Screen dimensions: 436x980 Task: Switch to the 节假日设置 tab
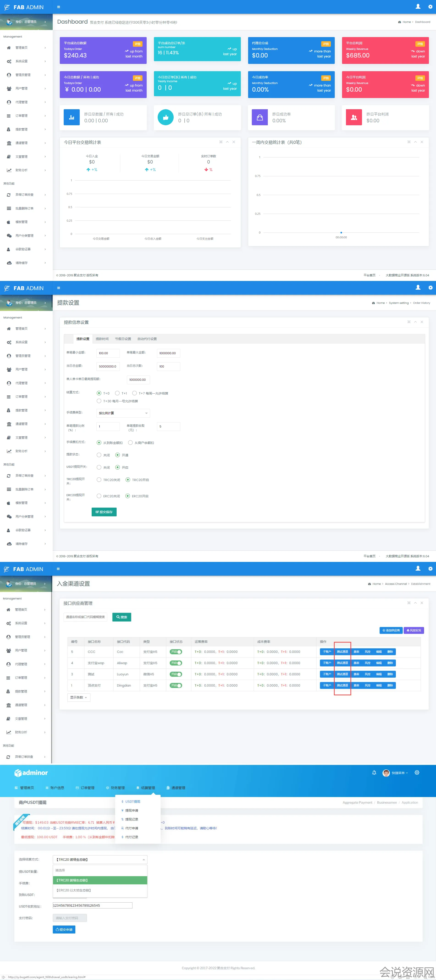pos(123,339)
